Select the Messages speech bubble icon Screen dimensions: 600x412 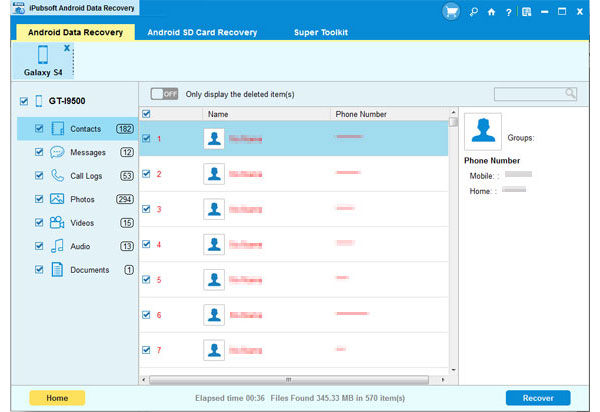pos(57,152)
